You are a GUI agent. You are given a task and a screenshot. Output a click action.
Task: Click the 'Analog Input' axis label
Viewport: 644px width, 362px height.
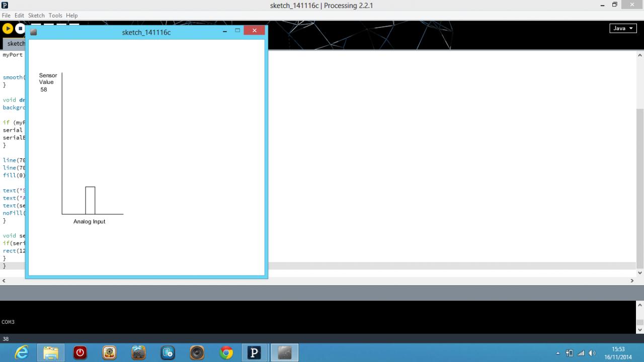tap(89, 222)
